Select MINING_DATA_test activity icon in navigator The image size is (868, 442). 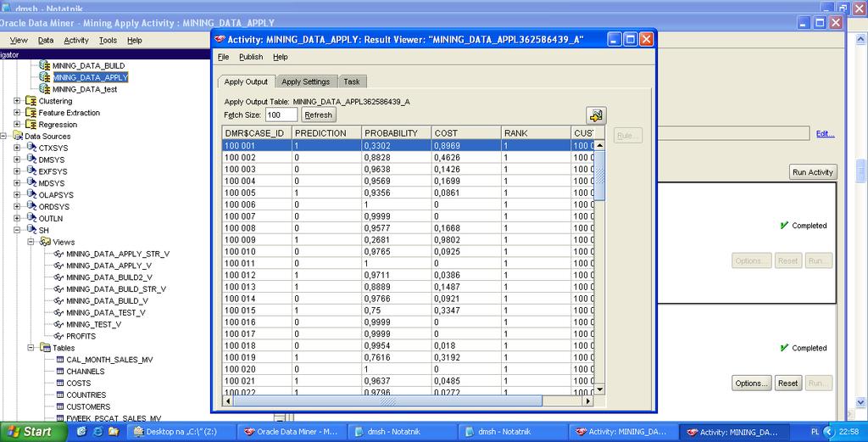click(x=45, y=88)
